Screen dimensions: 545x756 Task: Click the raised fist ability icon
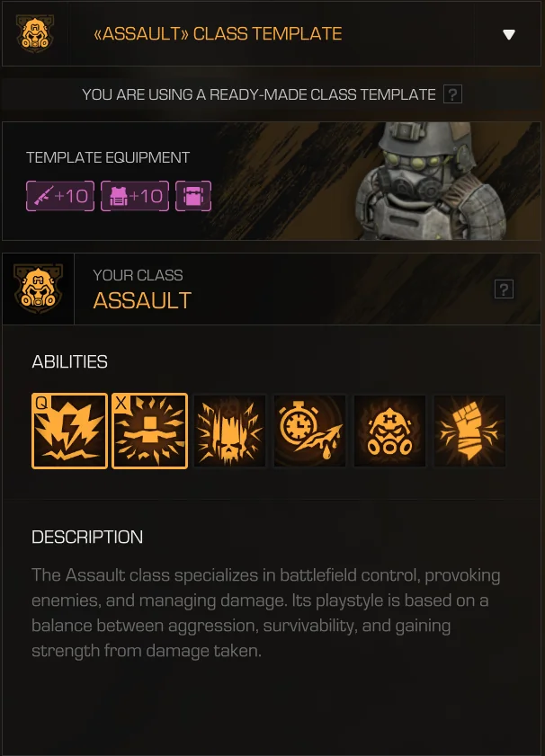pos(469,431)
